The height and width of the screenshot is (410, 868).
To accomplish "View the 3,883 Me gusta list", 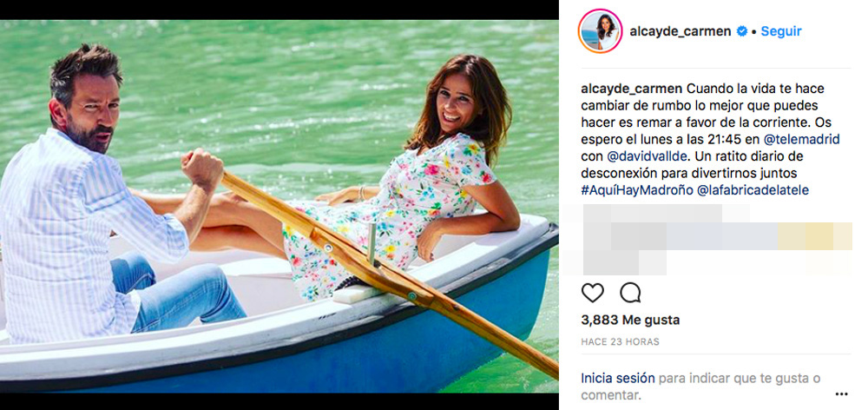I will (629, 320).
